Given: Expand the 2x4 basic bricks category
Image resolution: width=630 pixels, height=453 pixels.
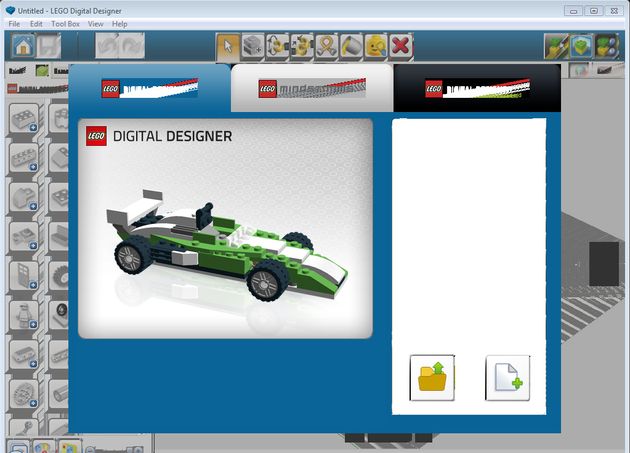Looking at the screenshot, I should point(24,118).
